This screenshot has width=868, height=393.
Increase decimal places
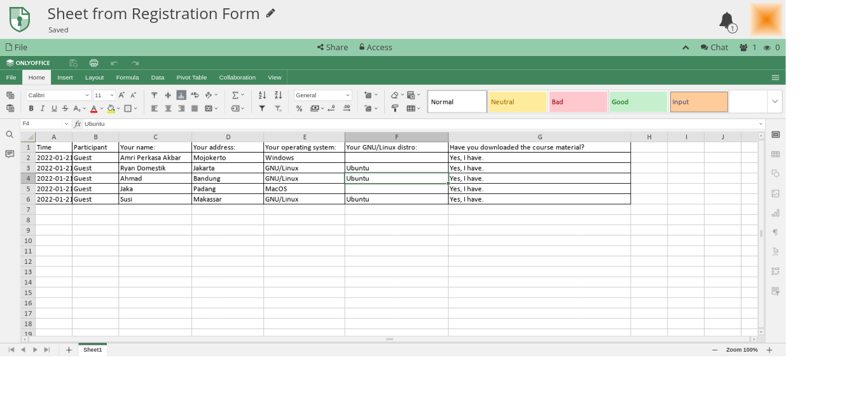[347, 109]
